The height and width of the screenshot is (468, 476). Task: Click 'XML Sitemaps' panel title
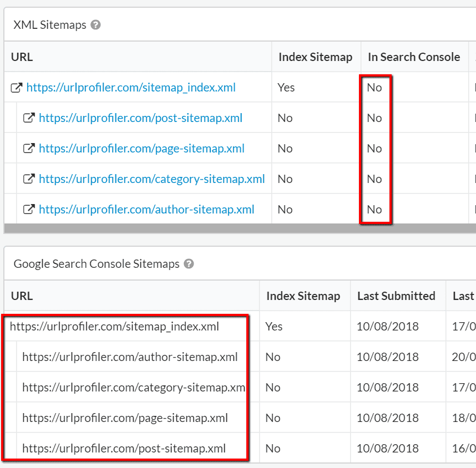50,25
